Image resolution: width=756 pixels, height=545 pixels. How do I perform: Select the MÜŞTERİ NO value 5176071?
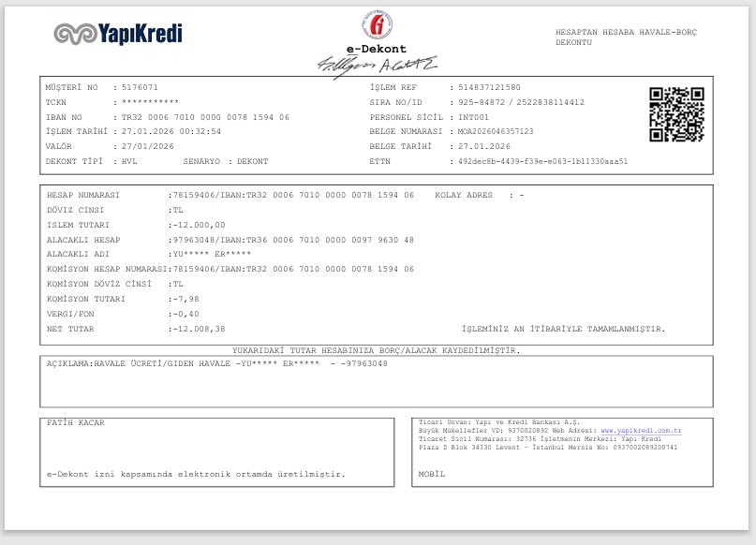[x=140, y=87]
